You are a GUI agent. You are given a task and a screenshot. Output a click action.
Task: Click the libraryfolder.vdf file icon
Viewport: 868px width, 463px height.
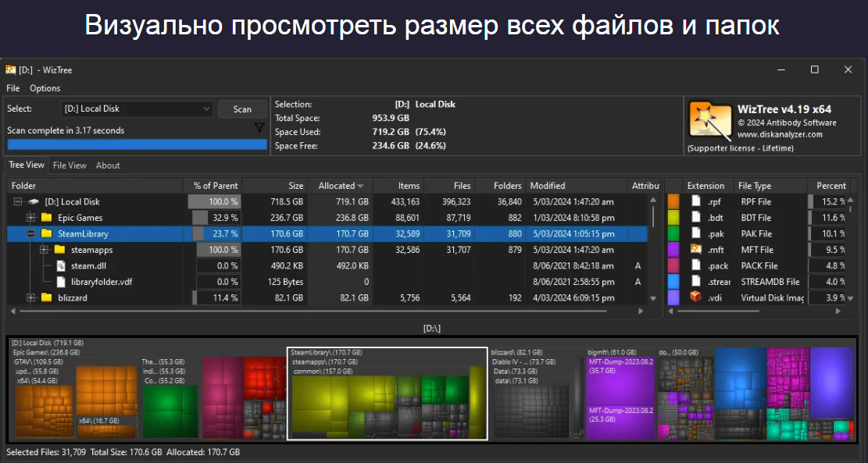tap(60, 282)
